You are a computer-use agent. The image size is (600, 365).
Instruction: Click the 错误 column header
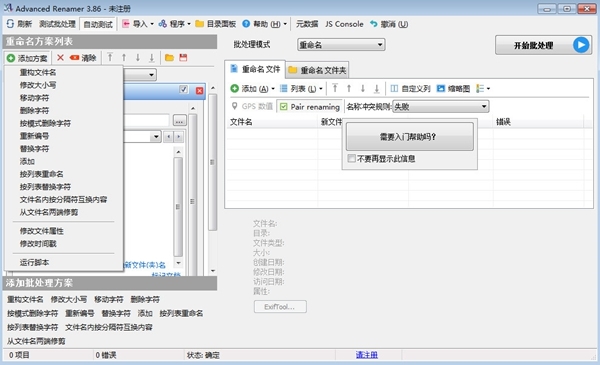click(x=538, y=122)
